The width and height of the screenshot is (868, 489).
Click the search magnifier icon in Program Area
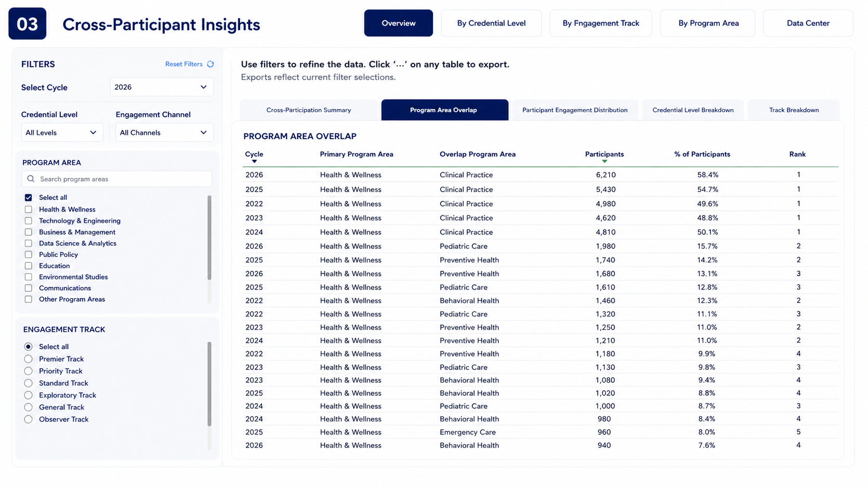31,179
